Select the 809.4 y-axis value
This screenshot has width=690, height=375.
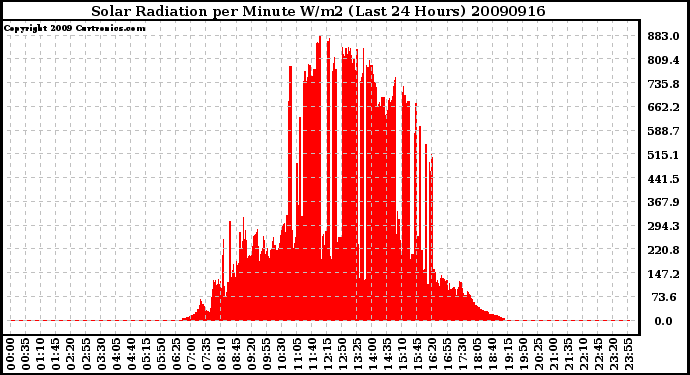pyautogui.click(x=664, y=60)
